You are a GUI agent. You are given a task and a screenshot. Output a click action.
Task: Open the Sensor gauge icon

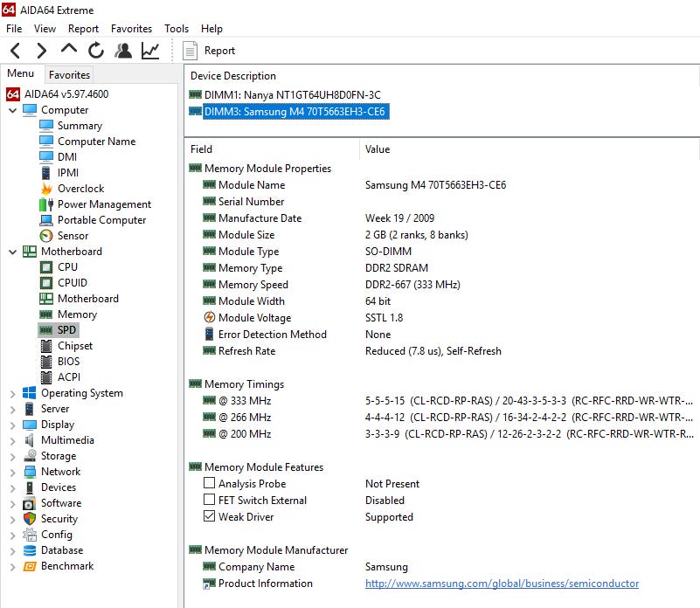(x=46, y=236)
